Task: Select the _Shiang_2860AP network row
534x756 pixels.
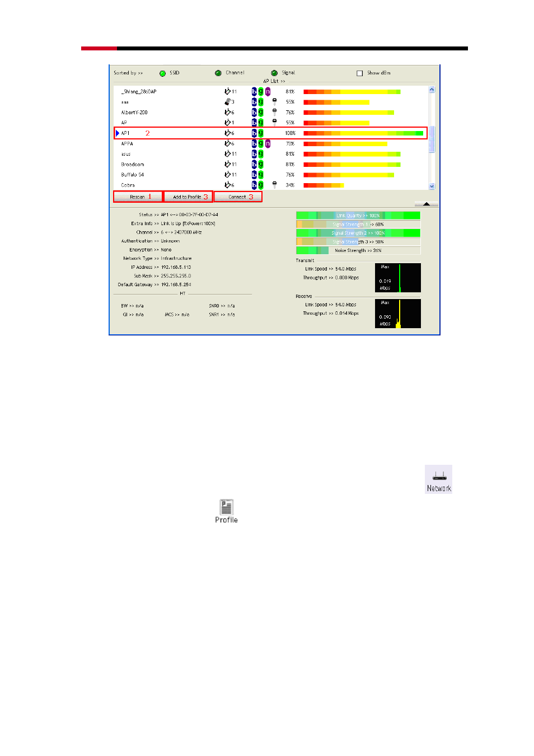Action: pos(271,91)
